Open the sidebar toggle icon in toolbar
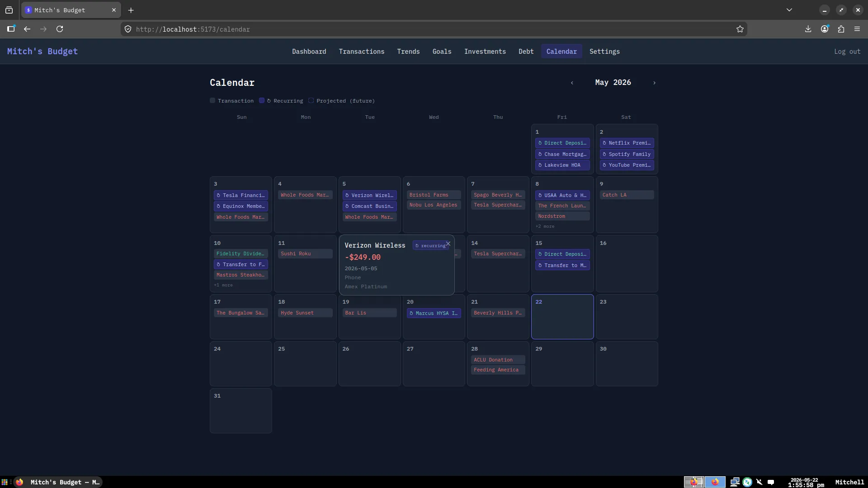The image size is (868, 488). click(11, 29)
